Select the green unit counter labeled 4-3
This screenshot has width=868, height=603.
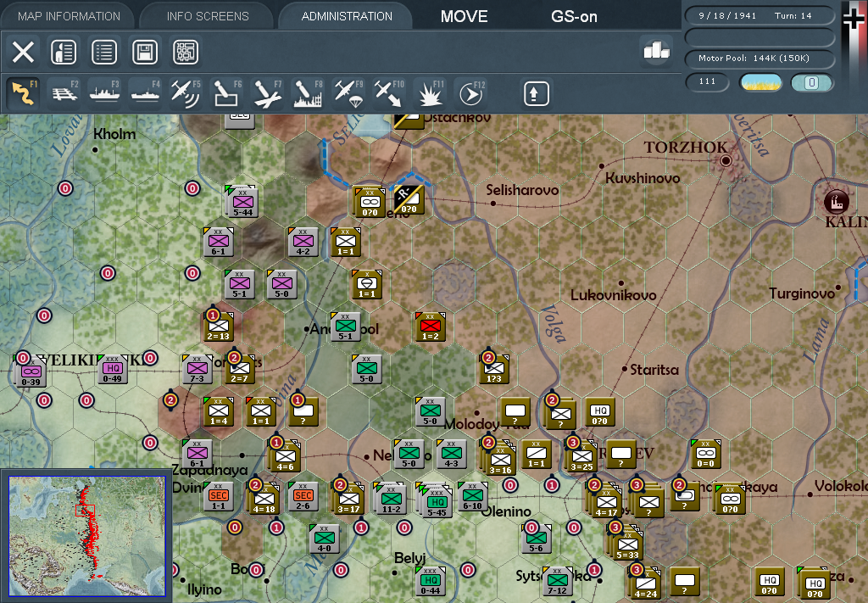click(x=451, y=454)
